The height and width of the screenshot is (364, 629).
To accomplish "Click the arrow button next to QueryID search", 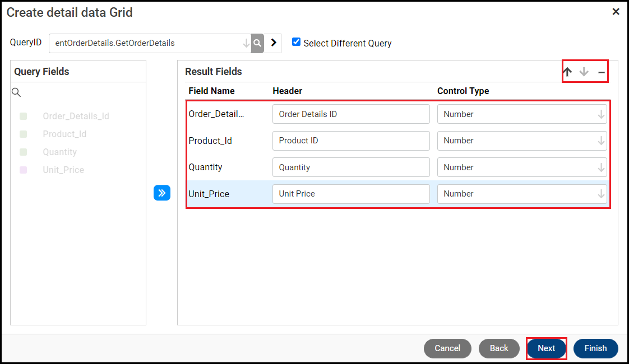I will click(x=273, y=43).
